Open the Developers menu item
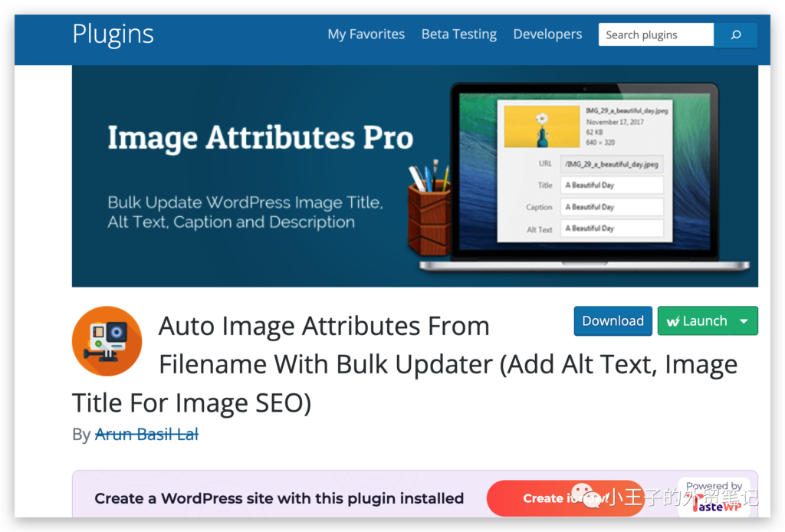This screenshot has height=532, width=785. coord(547,34)
